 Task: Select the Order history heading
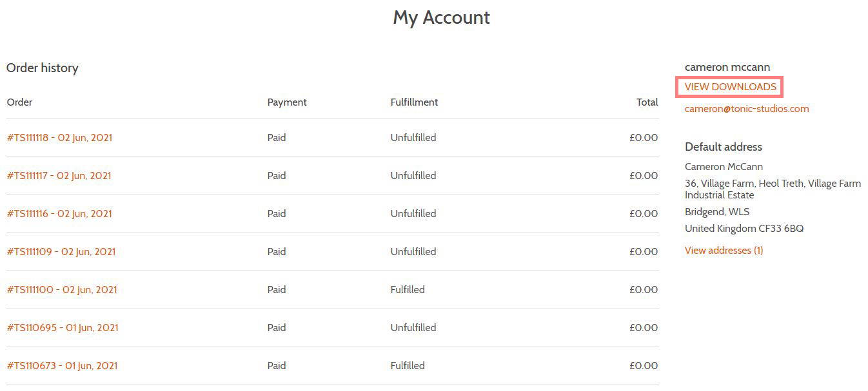pyautogui.click(x=43, y=68)
